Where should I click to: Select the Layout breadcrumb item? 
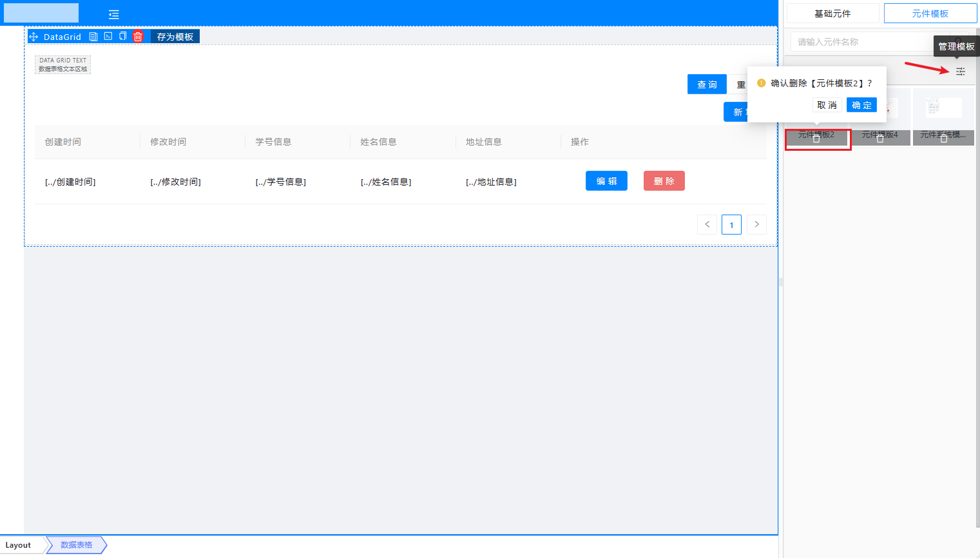[x=18, y=545]
